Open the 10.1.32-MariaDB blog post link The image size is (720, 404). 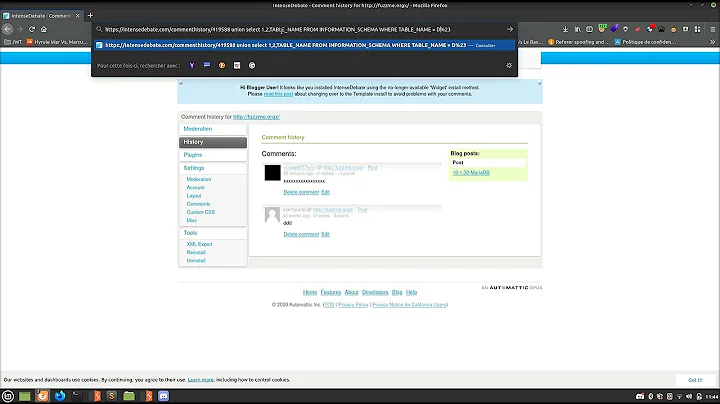[471, 173]
